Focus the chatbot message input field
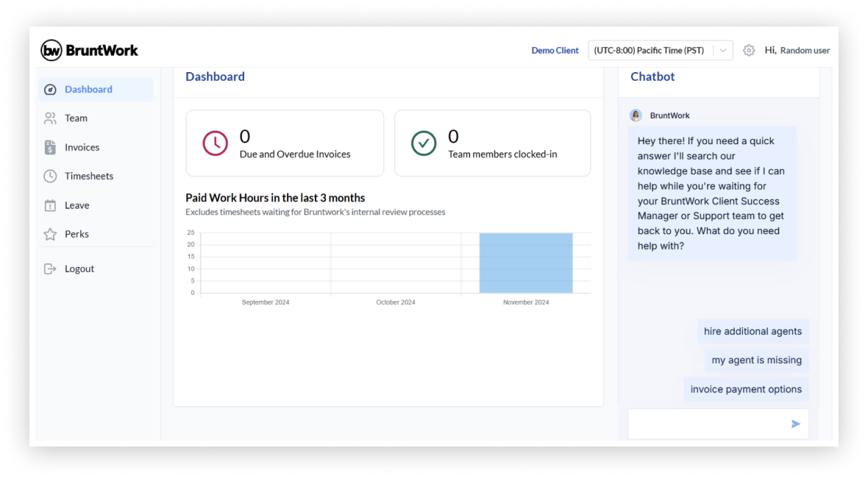The width and height of the screenshot is (868, 479). [x=708, y=424]
